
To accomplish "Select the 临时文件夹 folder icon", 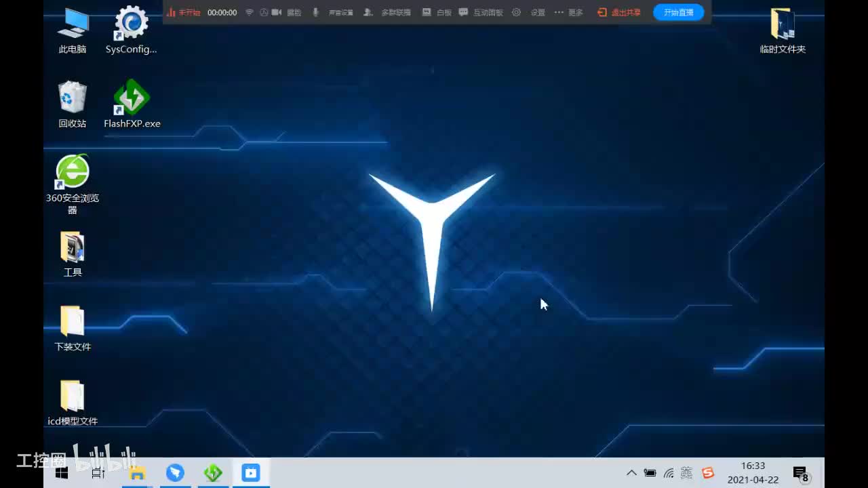I will (x=783, y=30).
